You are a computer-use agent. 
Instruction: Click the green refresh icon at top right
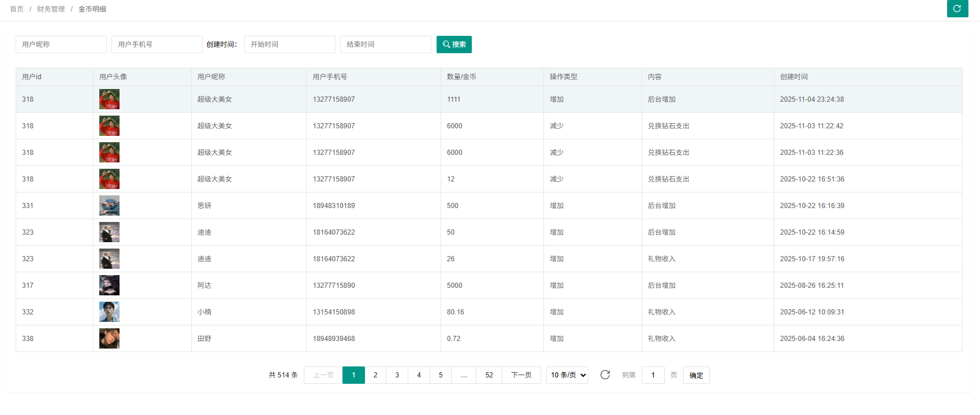957,9
